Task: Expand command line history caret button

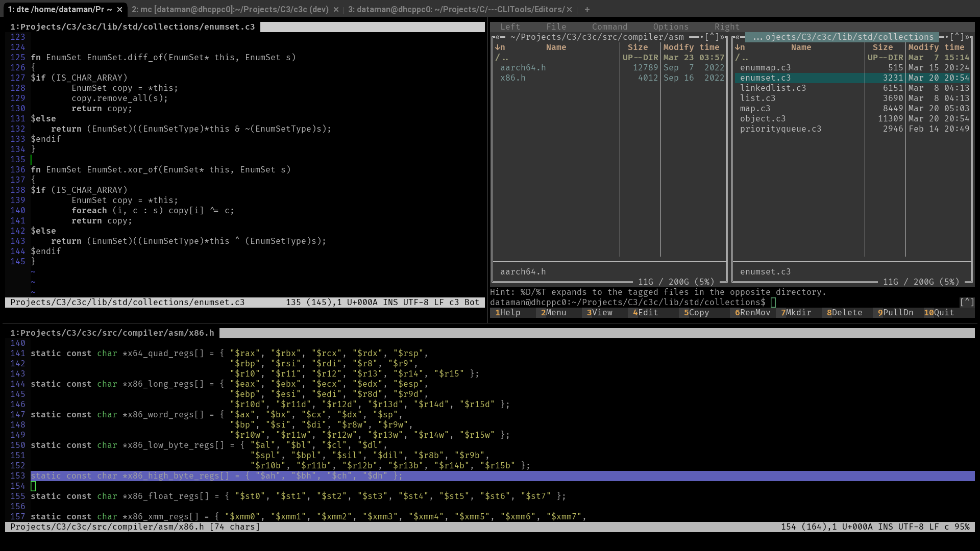Action: pyautogui.click(x=967, y=302)
